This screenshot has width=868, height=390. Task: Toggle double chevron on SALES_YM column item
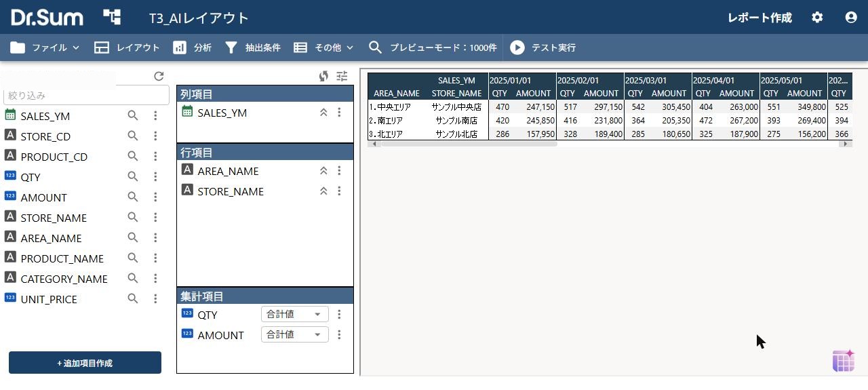point(323,113)
